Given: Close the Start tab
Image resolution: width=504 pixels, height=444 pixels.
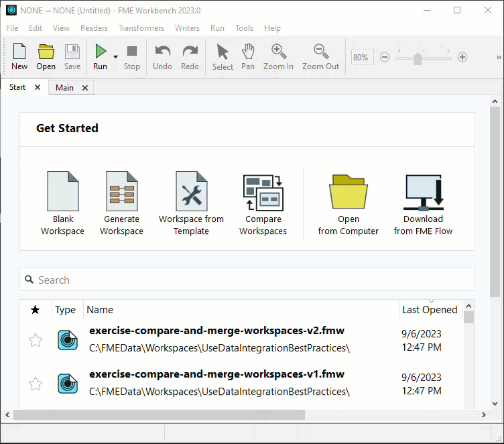Looking at the screenshot, I should (38, 87).
